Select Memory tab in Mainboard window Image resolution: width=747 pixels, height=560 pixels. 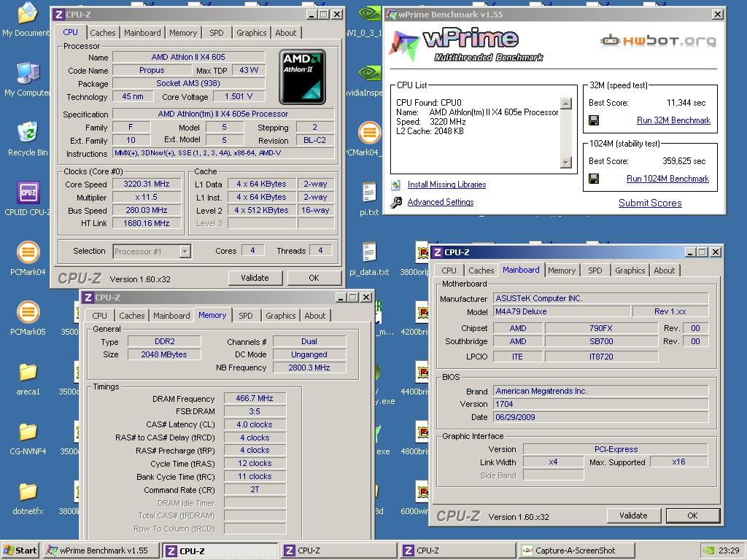click(562, 271)
